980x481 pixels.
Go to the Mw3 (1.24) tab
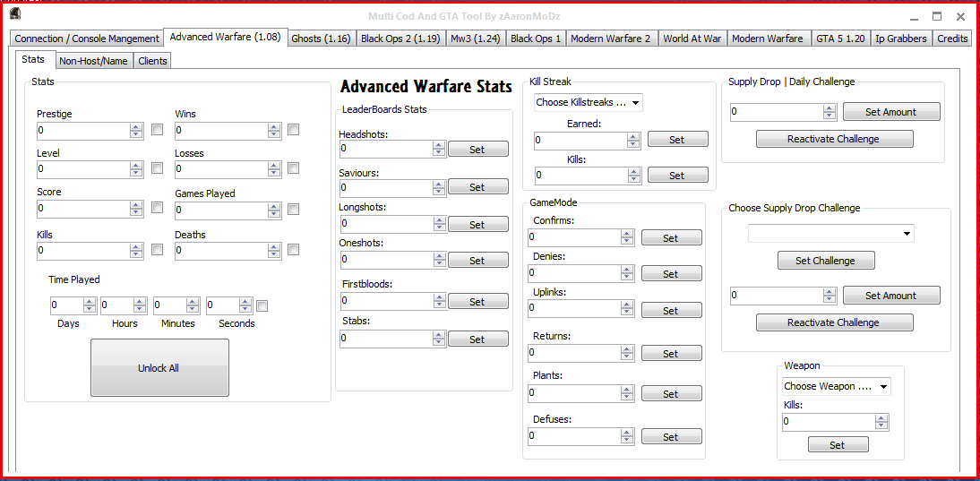point(475,39)
